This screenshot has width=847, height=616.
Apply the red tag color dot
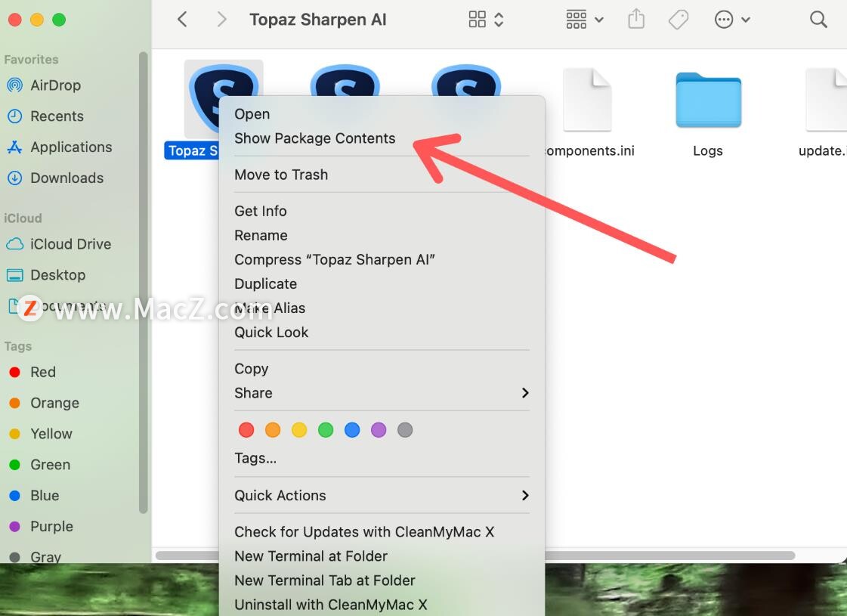(x=246, y=430)
